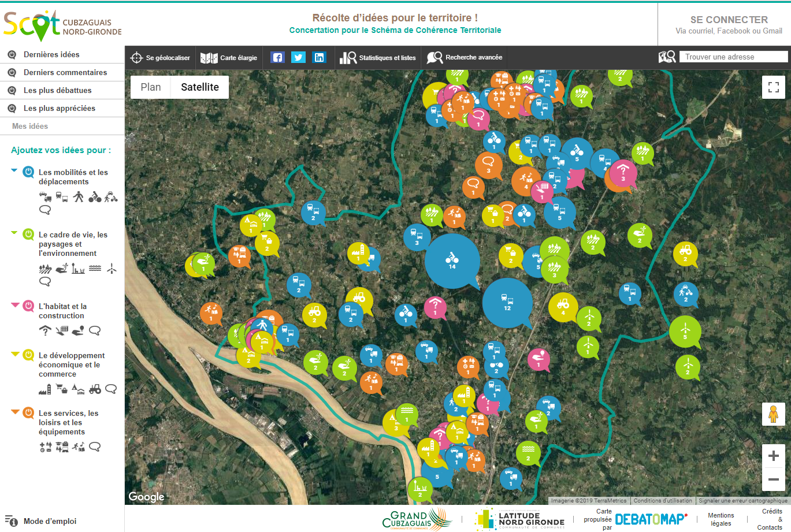This screenshot has width=791, height=532.
Task: Switch map to Plan view
Action: pos(151,87)
